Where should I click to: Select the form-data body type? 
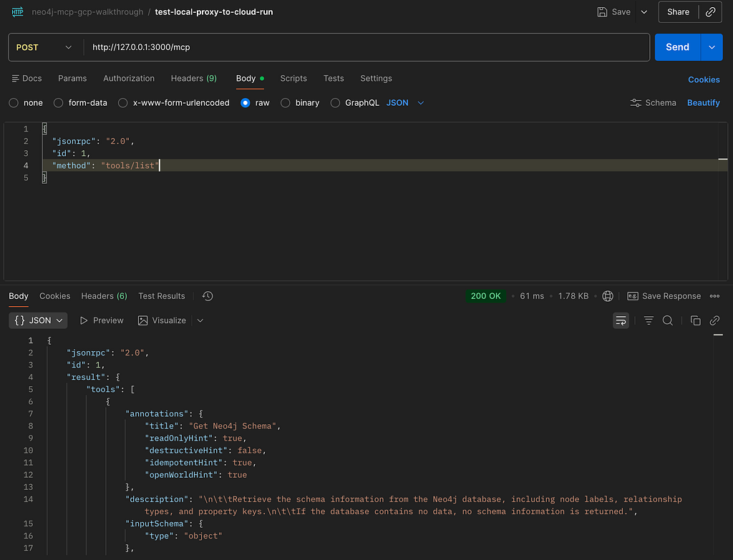pyautogui.click(x=59, y=103)
